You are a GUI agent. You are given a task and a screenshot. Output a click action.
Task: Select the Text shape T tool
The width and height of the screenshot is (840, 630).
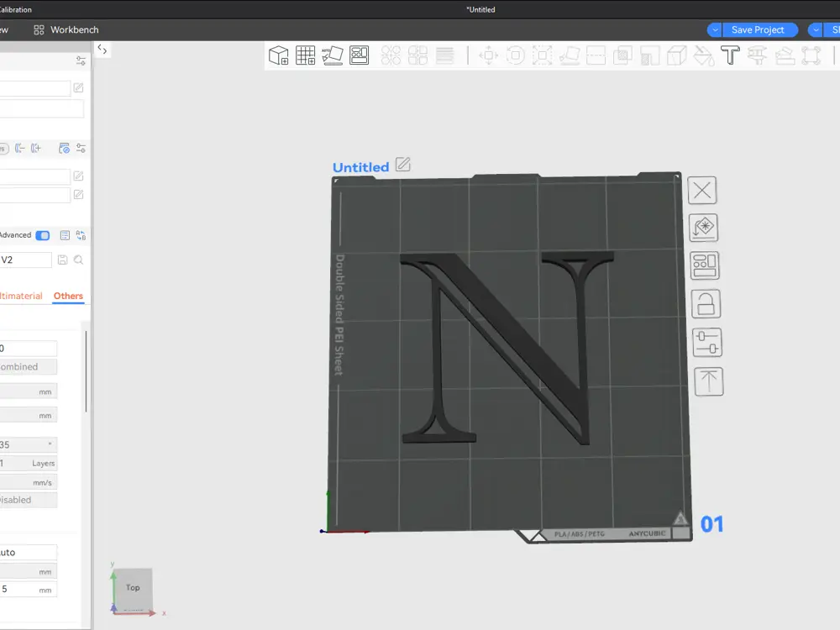click(730, 55)
